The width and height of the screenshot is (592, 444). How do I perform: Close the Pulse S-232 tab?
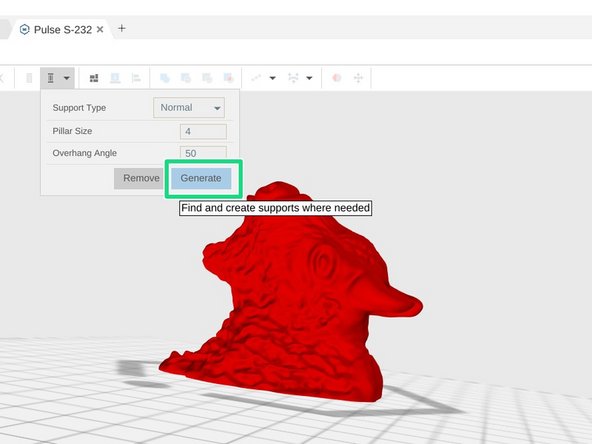click(100, 29)
